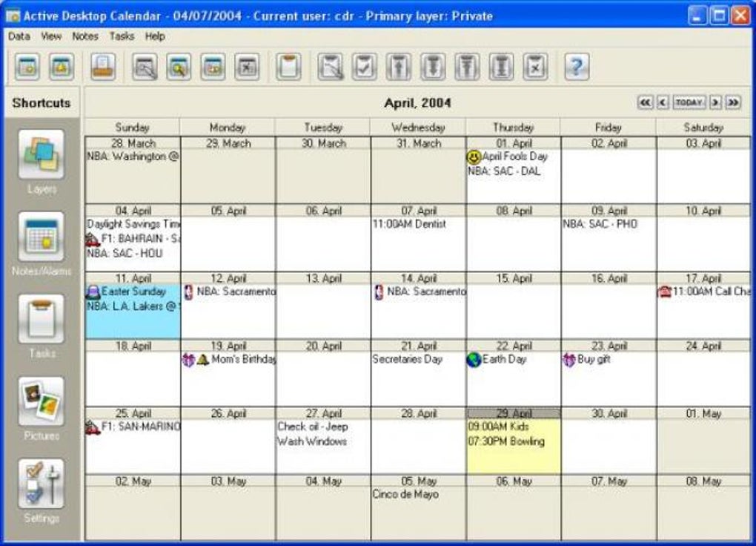Screen dimensions: 756x546
Task: Click the alarm bell icon on Mom's Birthday
Action: click(203, 360)
